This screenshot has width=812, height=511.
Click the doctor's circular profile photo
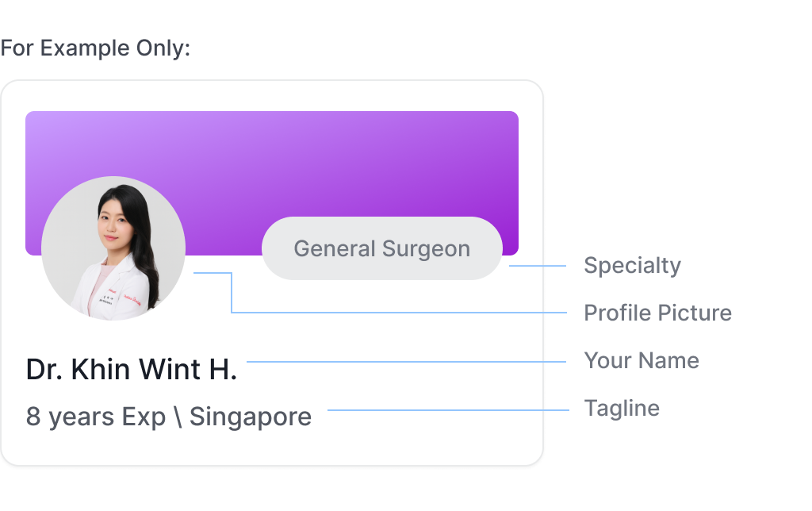[x=113, y=248]
